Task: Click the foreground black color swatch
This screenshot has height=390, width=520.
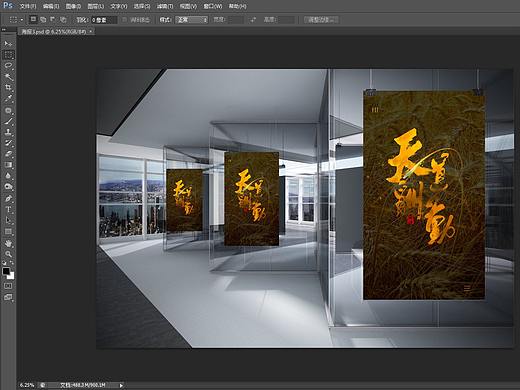Action: [6, 271]
